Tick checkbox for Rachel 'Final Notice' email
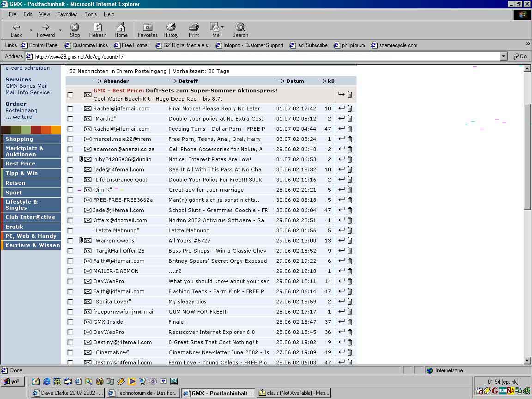This screenshot has width=532, height=399. pos(70,109)
